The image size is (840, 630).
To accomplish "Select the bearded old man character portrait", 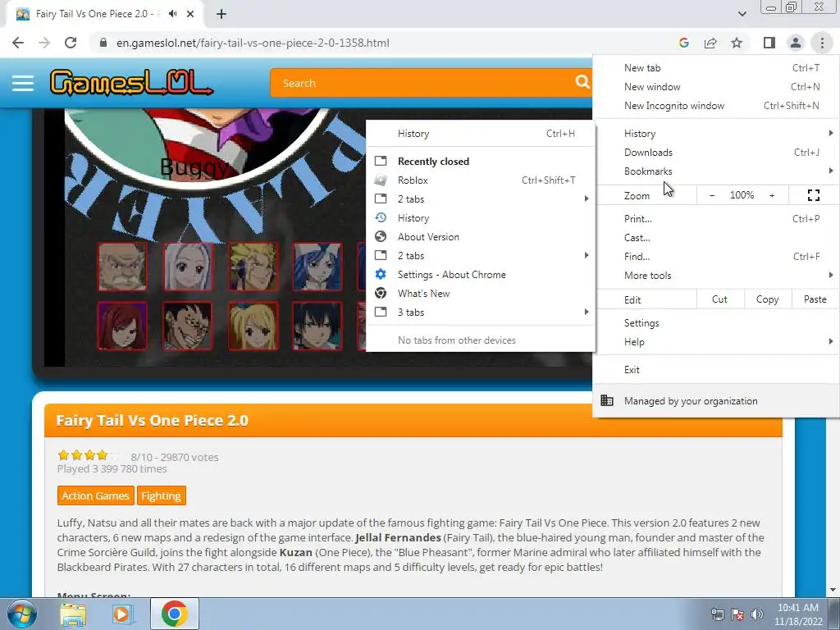I will [x=122, y=267].
